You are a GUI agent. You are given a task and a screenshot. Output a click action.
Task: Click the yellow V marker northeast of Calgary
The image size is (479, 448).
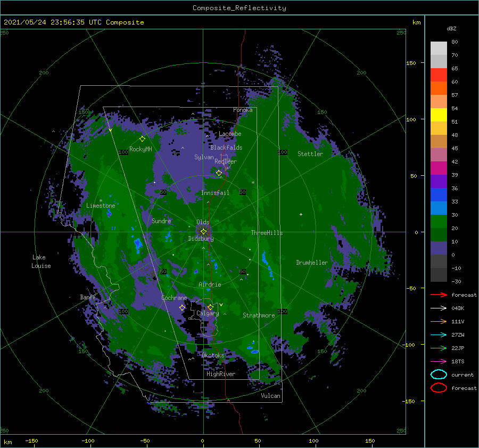221,305
